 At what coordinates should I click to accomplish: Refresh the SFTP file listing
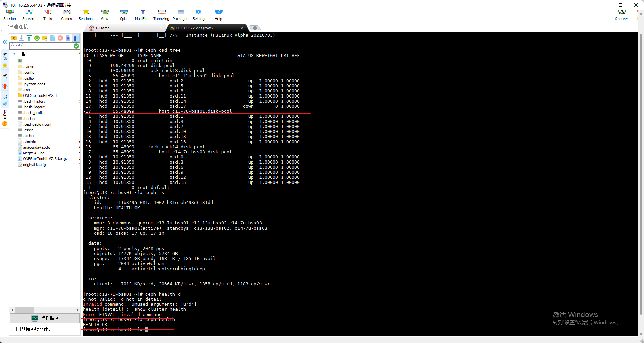point(37,38)
